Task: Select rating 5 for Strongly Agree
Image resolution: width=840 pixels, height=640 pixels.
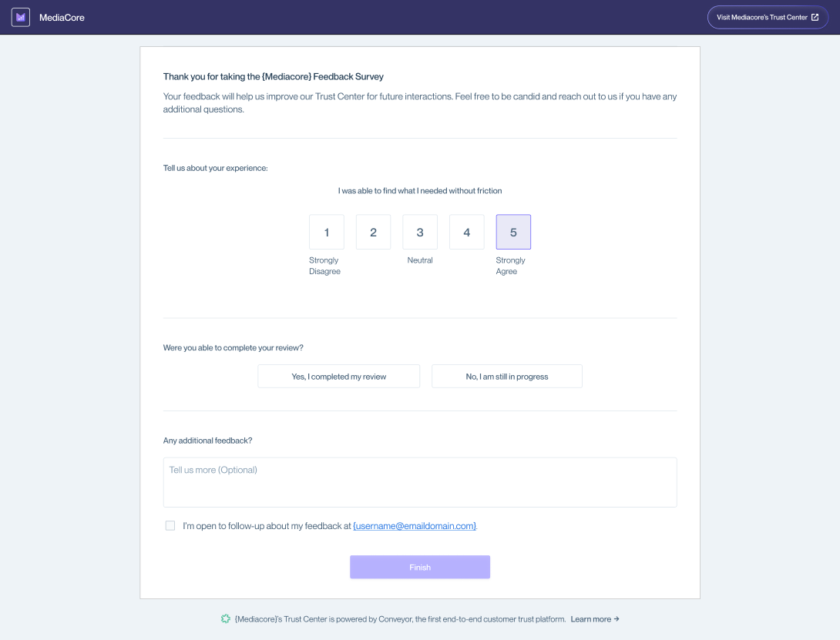Action: (513, 231)
